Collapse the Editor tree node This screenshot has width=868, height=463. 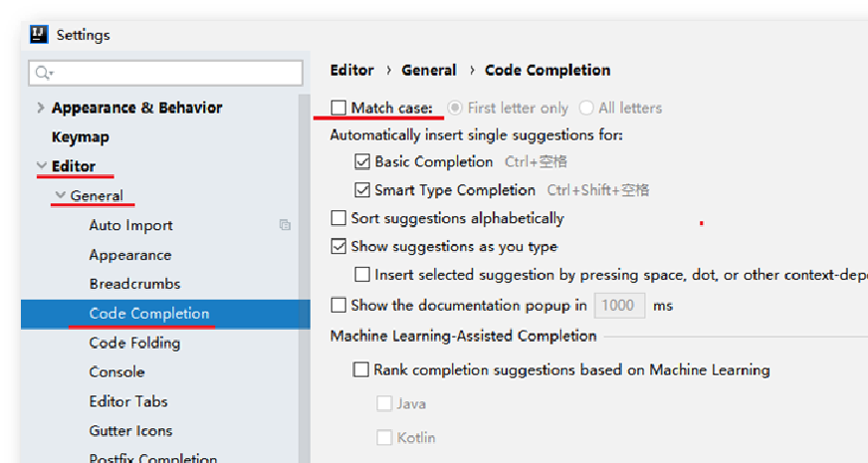(x=42, y=165)
